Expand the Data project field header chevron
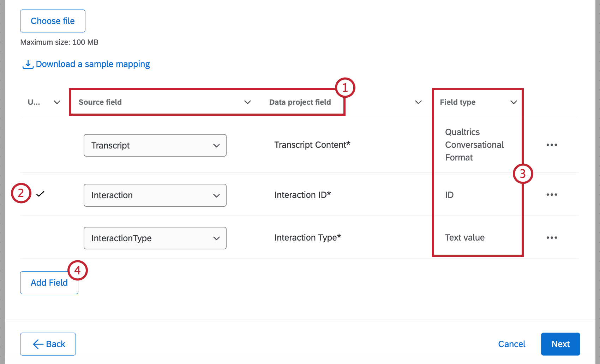This screenshot has height=364, width=600. [x=418, y=102]
